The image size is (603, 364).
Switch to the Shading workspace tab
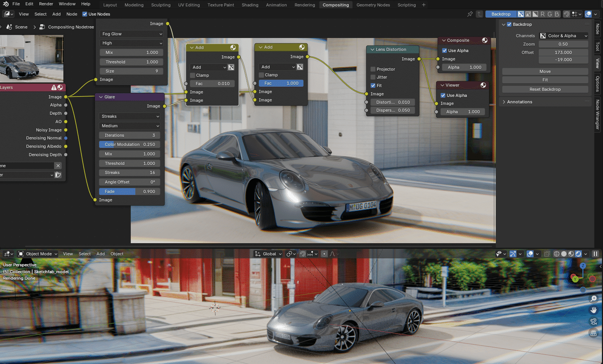250,5
